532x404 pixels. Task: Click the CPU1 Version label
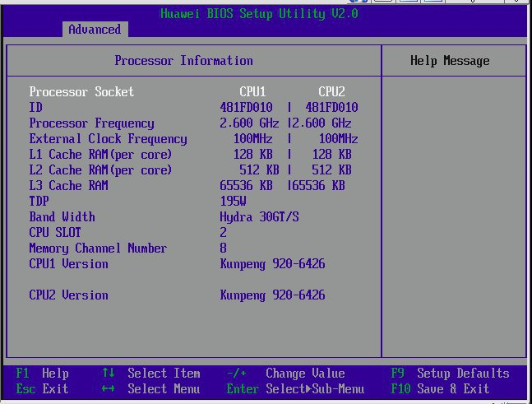pyautogui.click(x=68, y=263)
